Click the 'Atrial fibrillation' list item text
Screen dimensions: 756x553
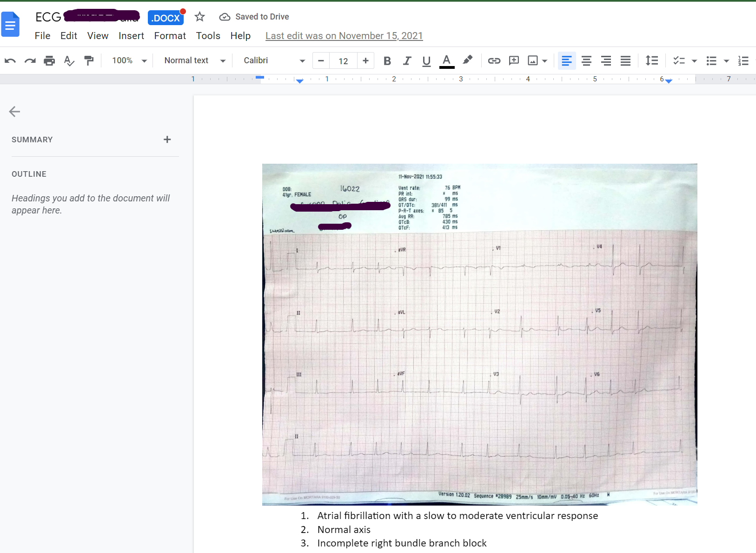click(x=458, y=516)
